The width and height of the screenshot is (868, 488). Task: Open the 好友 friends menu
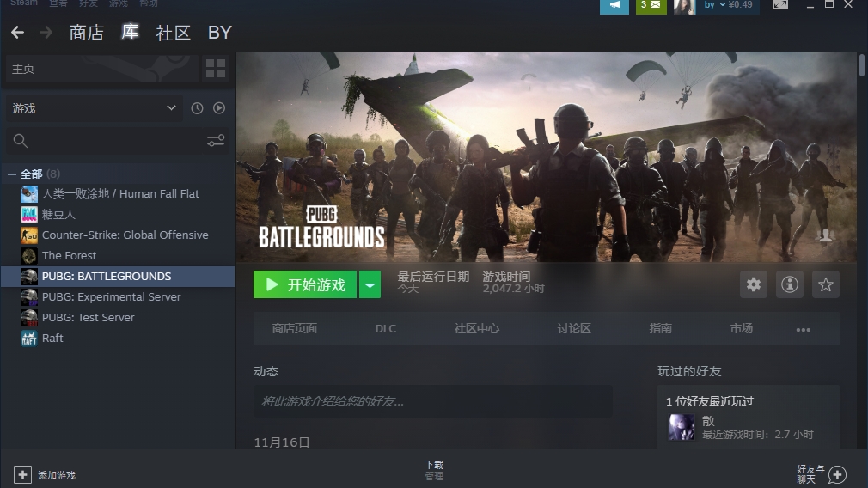click(88, 3)
